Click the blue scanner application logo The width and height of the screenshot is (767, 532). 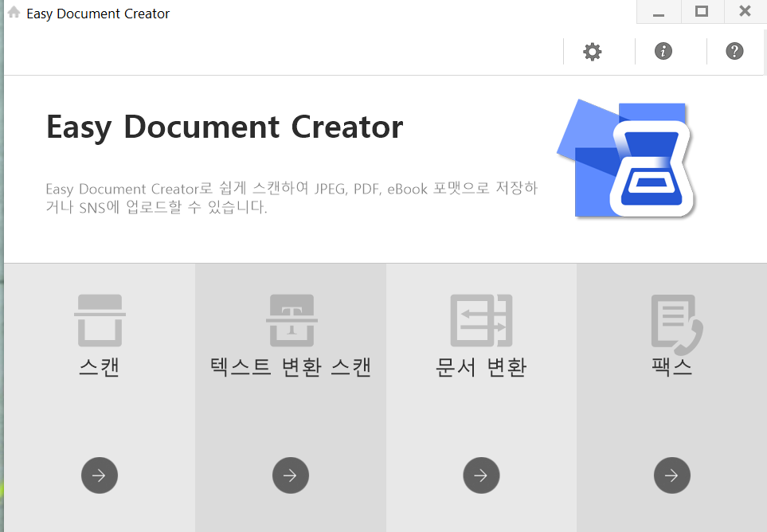click(626, 158)
